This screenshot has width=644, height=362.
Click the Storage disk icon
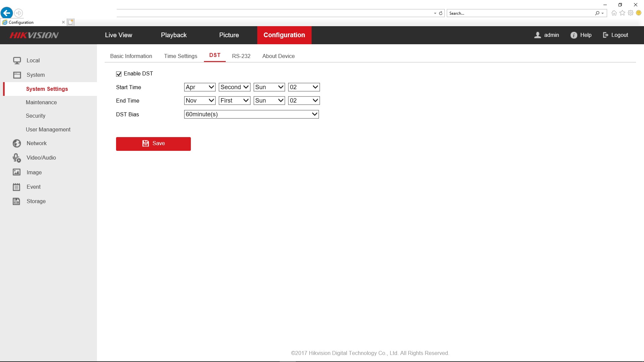16,201
